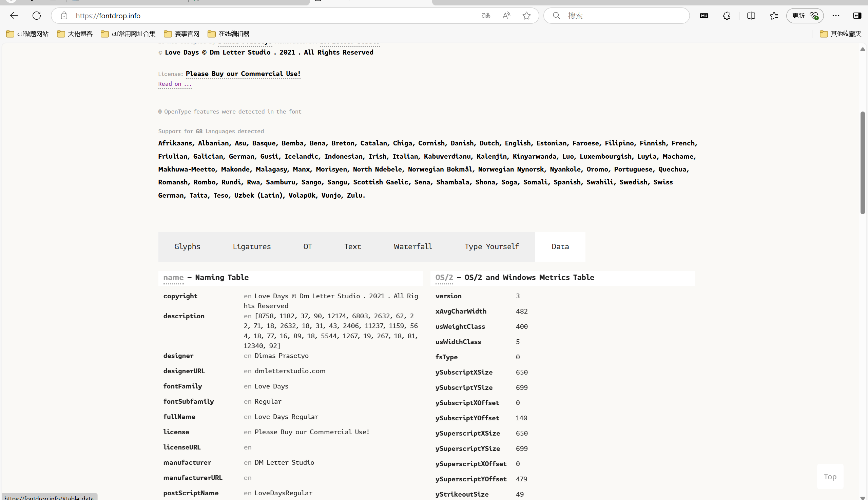The height and width of the screenshot is (500, 868).
Task: Switch to the Glyphs tab
Action: [x=187, y=246]
